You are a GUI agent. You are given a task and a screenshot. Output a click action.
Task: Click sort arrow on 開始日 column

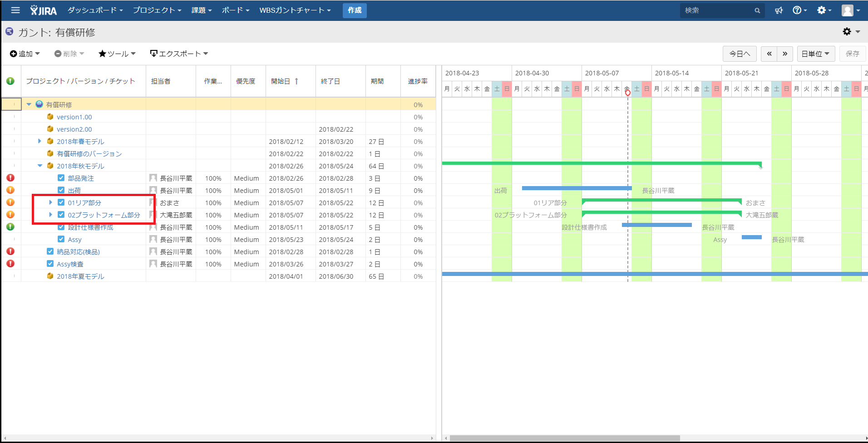coord(296,81)
